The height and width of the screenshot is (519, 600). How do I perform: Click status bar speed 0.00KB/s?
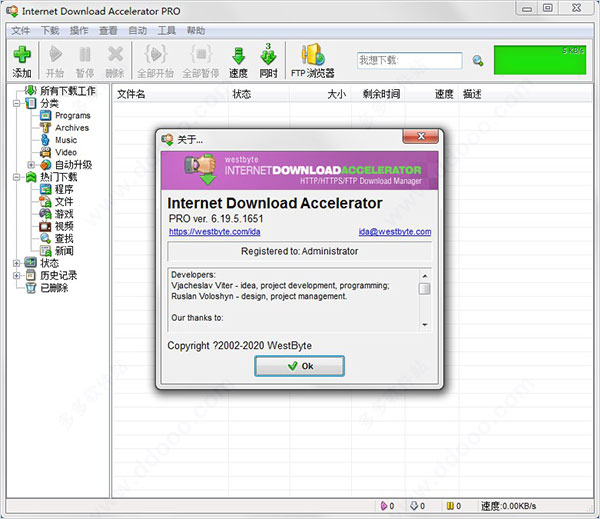click(x=509, y=506)
